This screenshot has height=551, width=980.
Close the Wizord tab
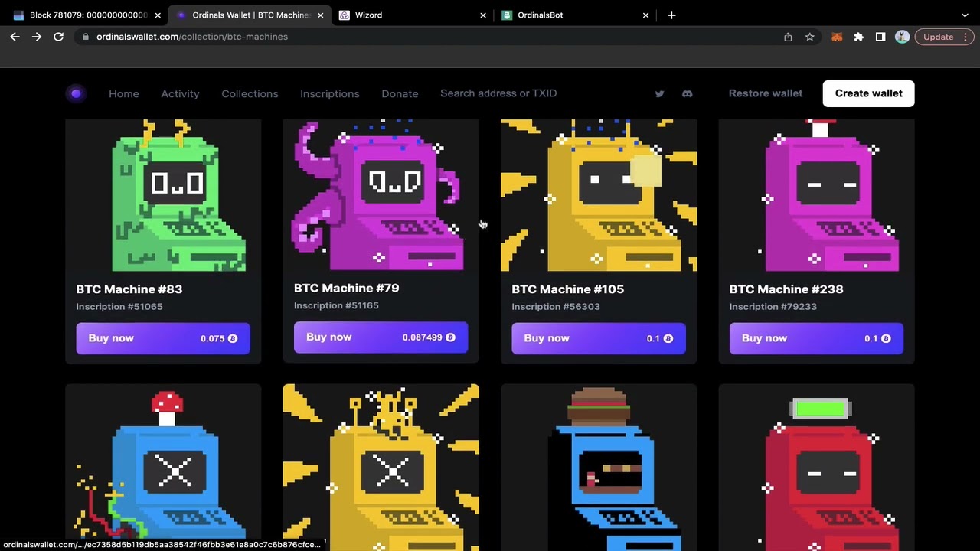pyautogui.click(x=483, y=15)
